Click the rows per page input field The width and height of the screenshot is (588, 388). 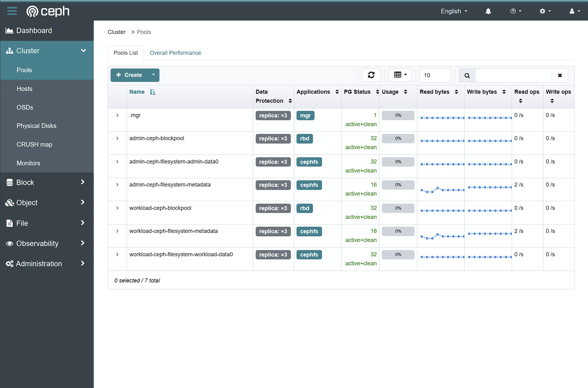click(x=435, y=75)
